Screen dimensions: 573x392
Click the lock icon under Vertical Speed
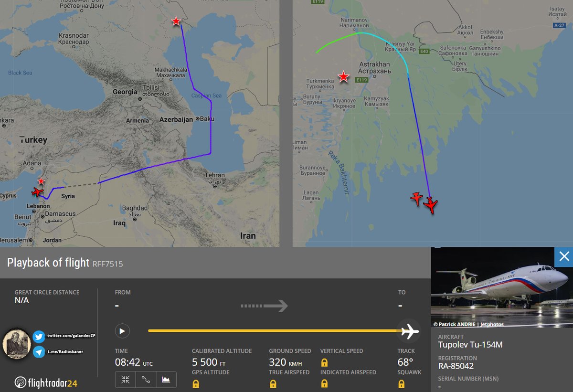pyautogui.click(x=324, y=363)
